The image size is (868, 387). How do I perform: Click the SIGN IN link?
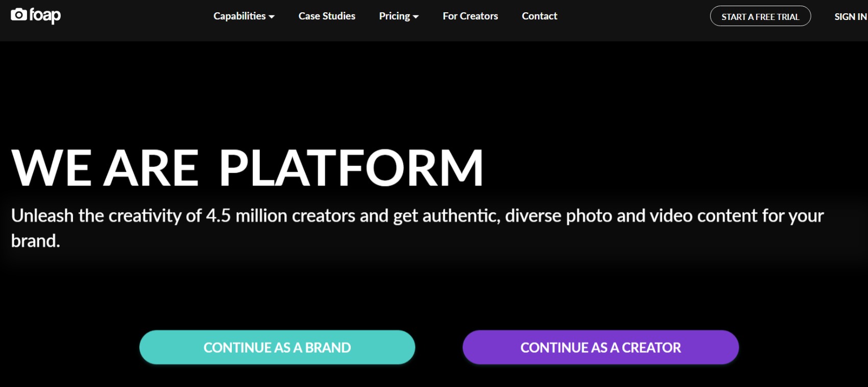[x=851, y=16]
